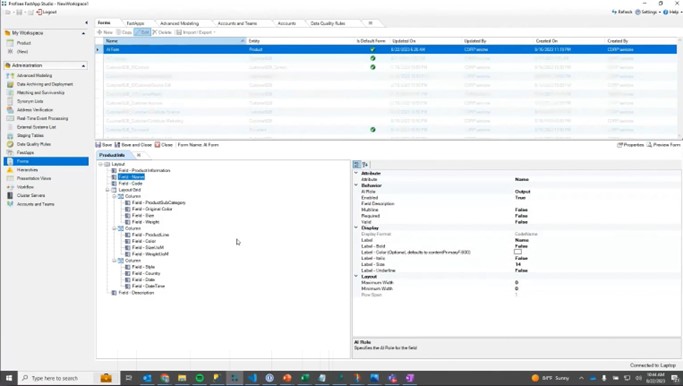Select Field - Description tree item

click(x=136, y=293)
